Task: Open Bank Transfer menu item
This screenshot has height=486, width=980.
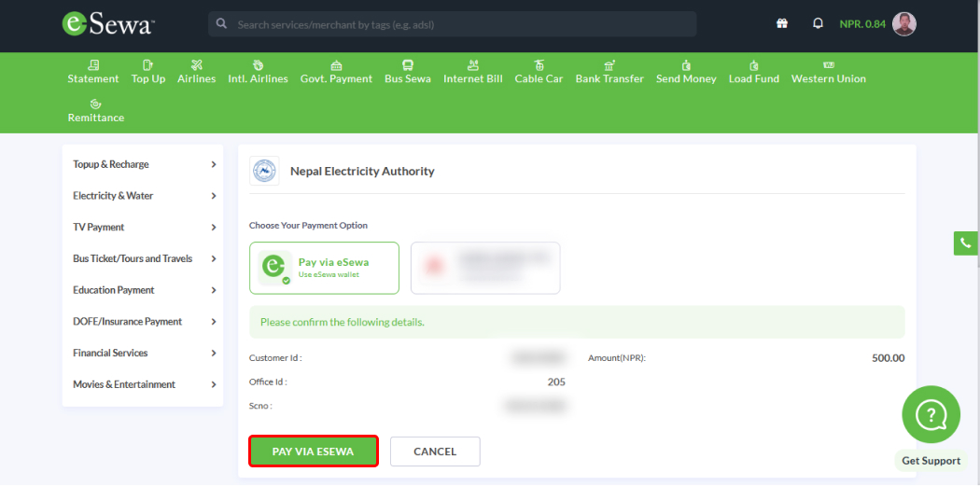Action: point(609,72)
